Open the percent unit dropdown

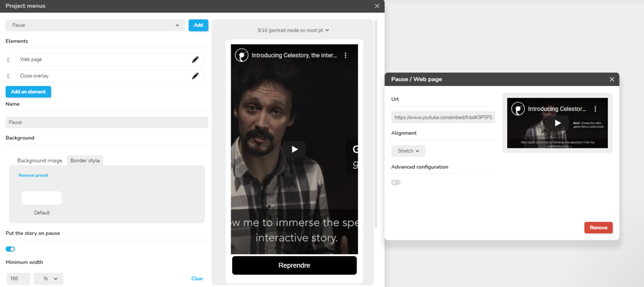48,279
